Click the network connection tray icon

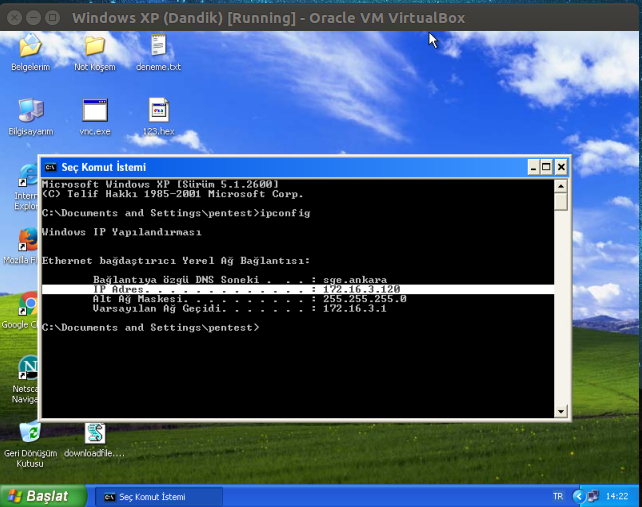tap(593, 496)
